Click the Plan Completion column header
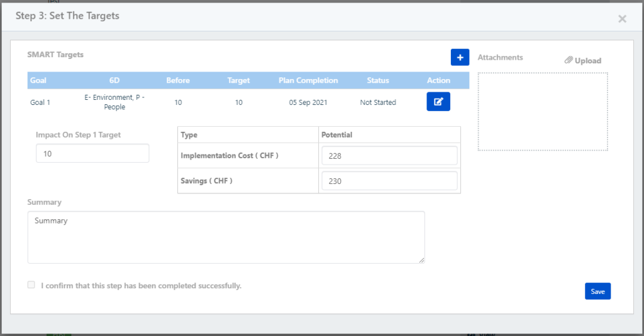644x336 pixels. point(308,80)
